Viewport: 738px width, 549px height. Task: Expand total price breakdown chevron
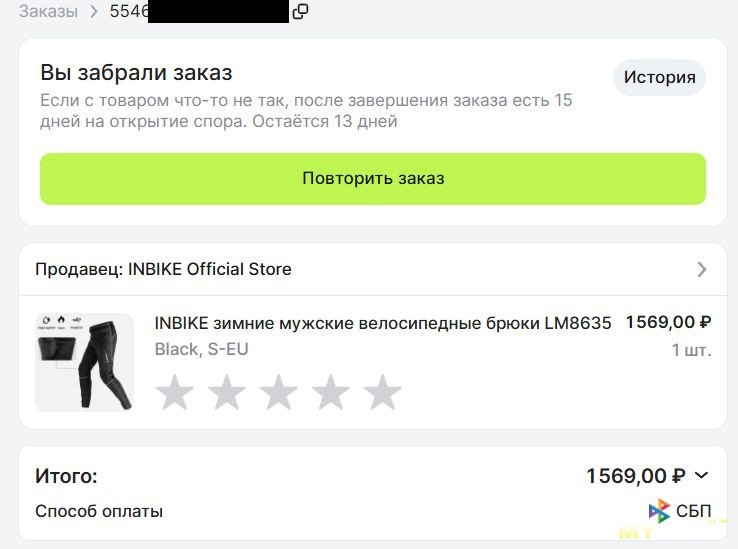click(701, 476)
